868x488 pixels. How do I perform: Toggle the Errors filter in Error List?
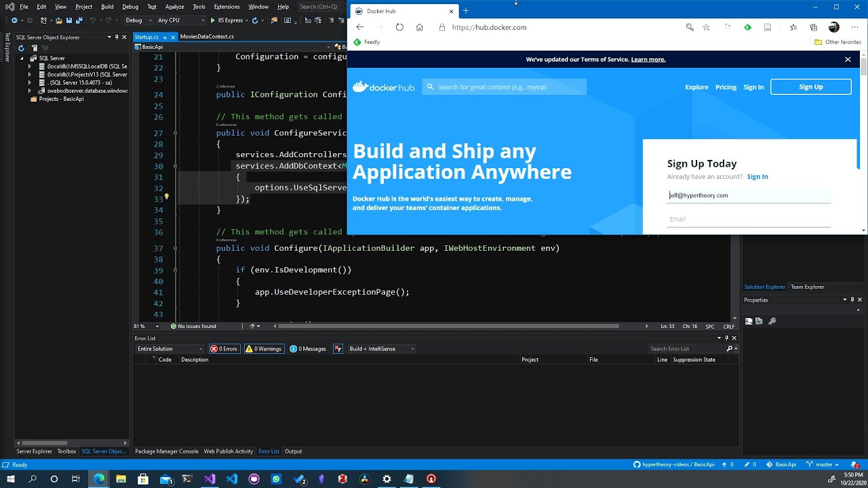224,349
